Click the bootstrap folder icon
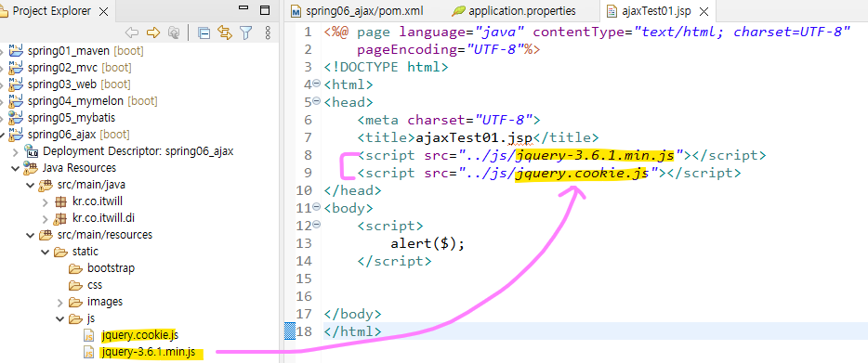Screen dimensions: 868x363 coord(75,268)
